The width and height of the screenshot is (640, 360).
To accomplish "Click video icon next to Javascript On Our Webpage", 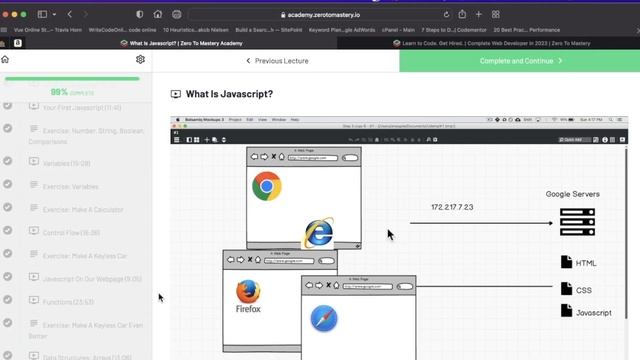I will pos(34,277).
